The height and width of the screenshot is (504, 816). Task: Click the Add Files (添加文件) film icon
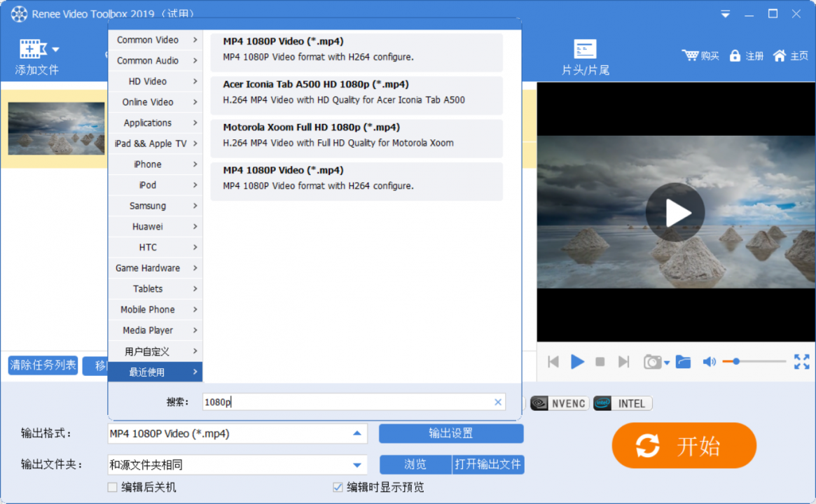coord(33,48)
